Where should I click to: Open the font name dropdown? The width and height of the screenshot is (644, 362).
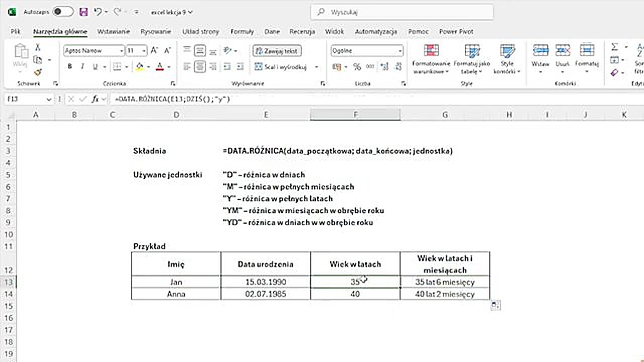pyautogui.click(x=121, y=50)
